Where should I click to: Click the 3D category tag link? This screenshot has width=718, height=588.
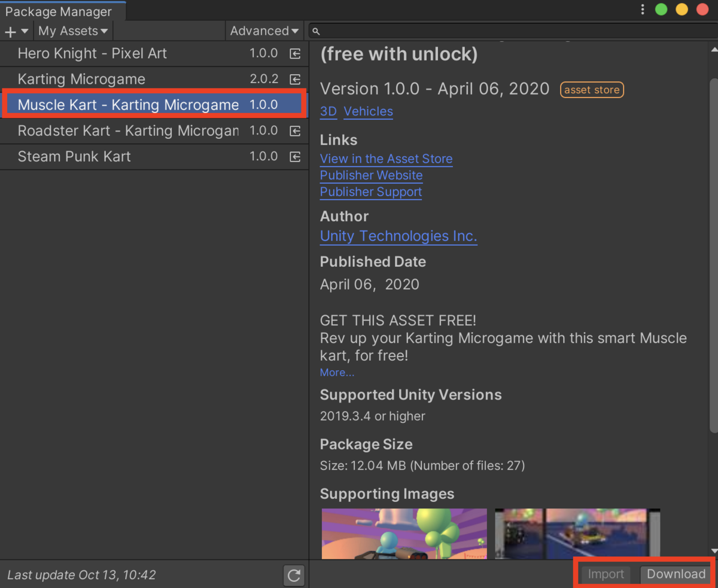[x=328, y=111]
